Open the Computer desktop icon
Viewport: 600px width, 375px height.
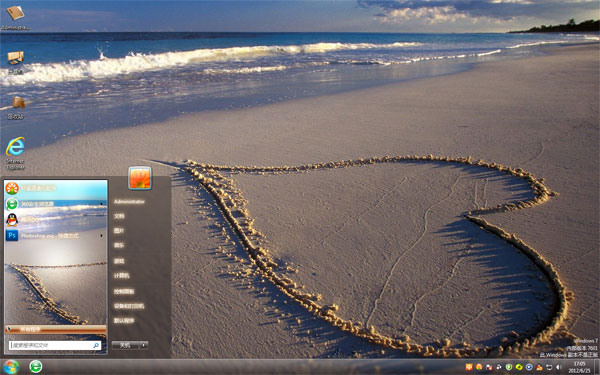(x=16, y=62)
